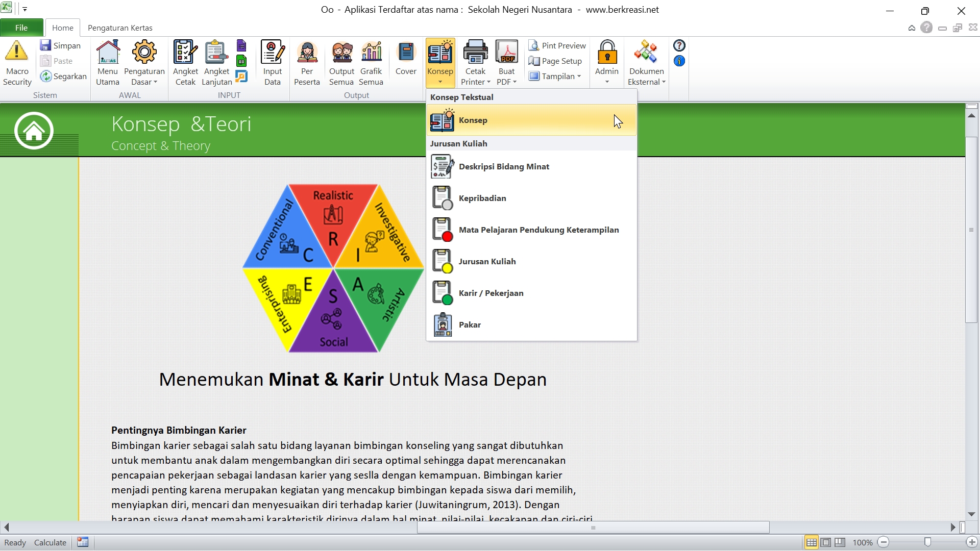The height and width of the screenshot is (551, 980).
Task: Click the Simpan save button
Action: click(x=61, y=45)
